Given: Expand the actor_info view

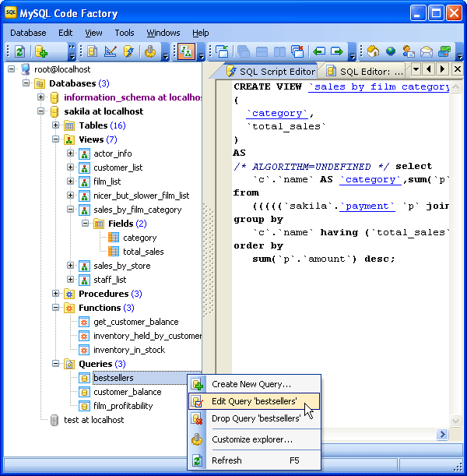Looking at the screenshot, I should tap(70, 153).
